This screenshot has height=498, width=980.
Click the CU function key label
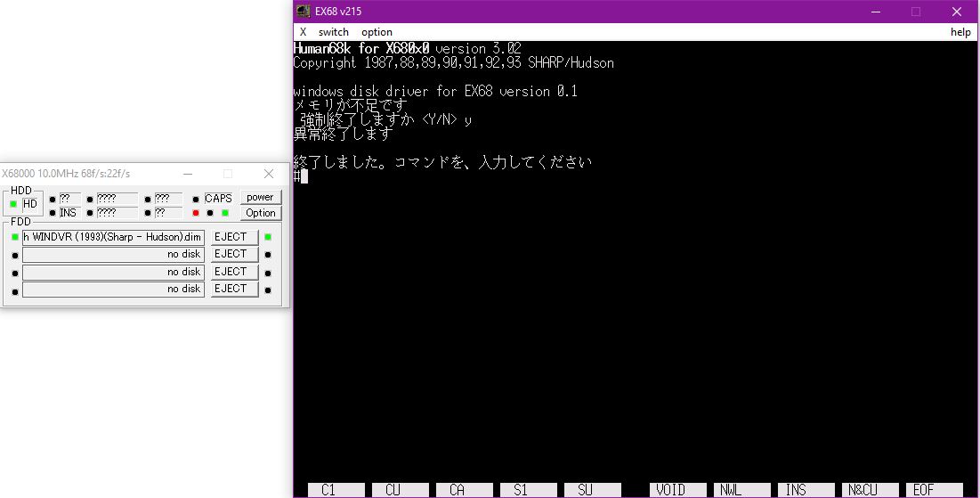[x=401, y=490]
